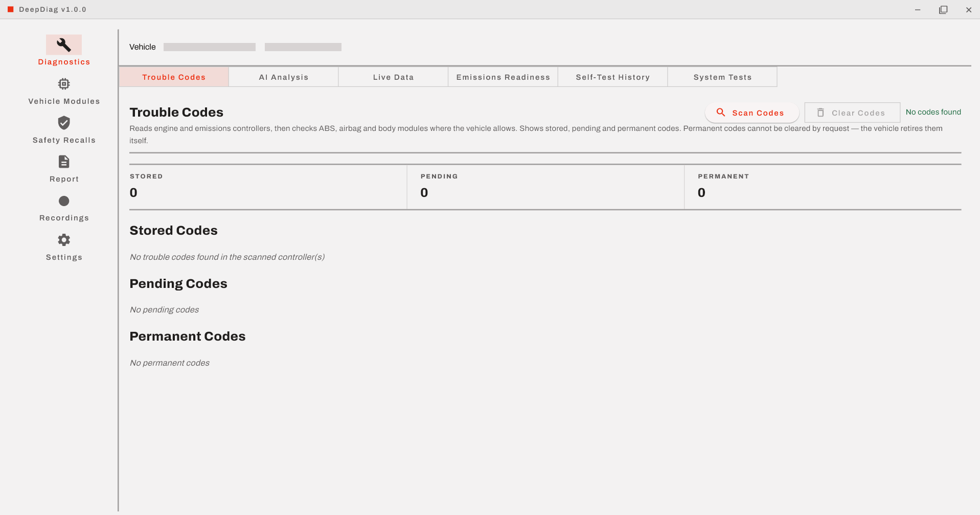The image size is (980, 515).
Task: Open Recordings via the record dot icon
Action: click(64, 201)
